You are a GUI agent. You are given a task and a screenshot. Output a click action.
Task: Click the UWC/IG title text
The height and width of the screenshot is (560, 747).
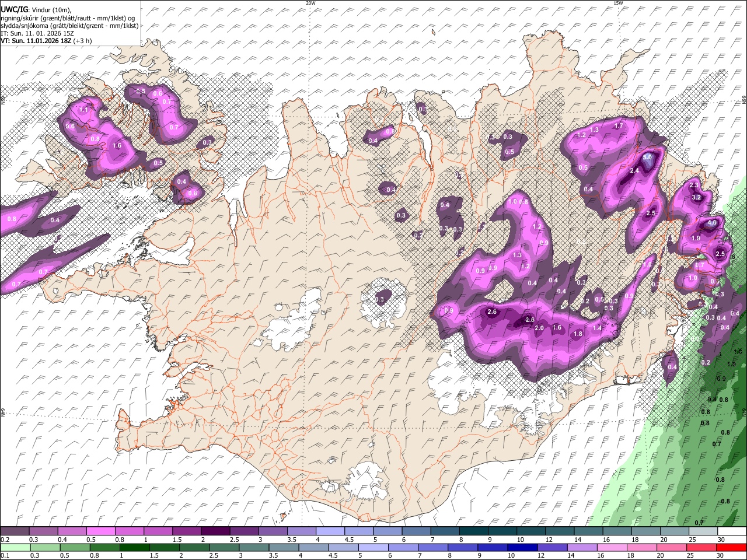pyautogui.click(x=13, y=9)
